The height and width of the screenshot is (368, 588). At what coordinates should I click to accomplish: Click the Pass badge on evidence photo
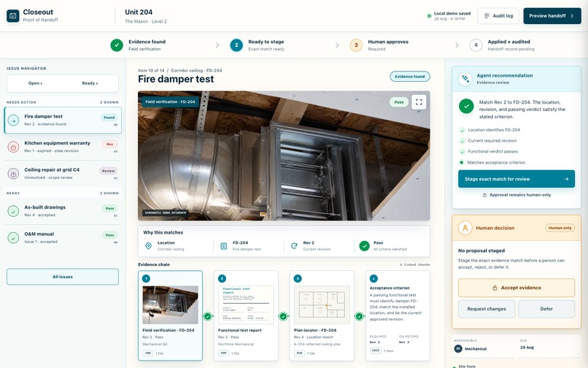(399, 102)
